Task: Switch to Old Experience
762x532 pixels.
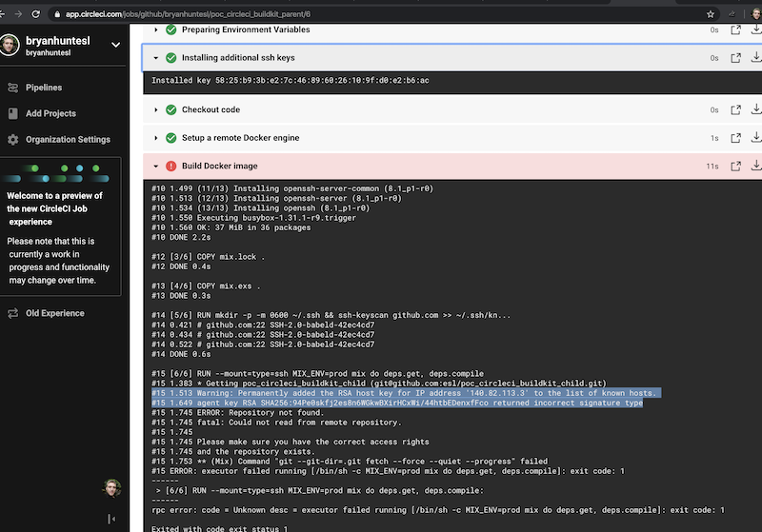Action: click(55, 313)
